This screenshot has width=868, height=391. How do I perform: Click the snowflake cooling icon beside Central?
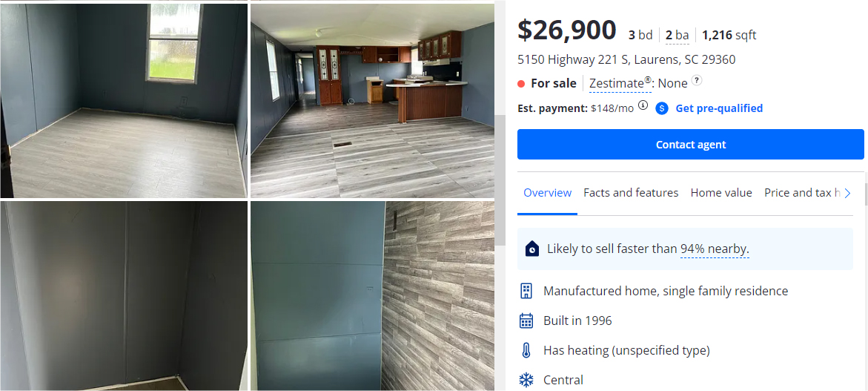[526, 380]
